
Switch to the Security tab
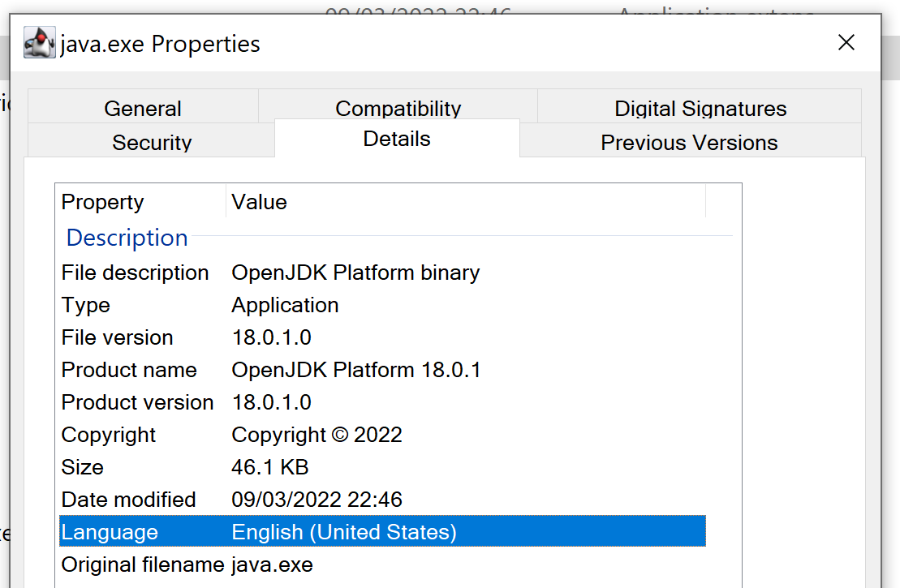[152, 143]
